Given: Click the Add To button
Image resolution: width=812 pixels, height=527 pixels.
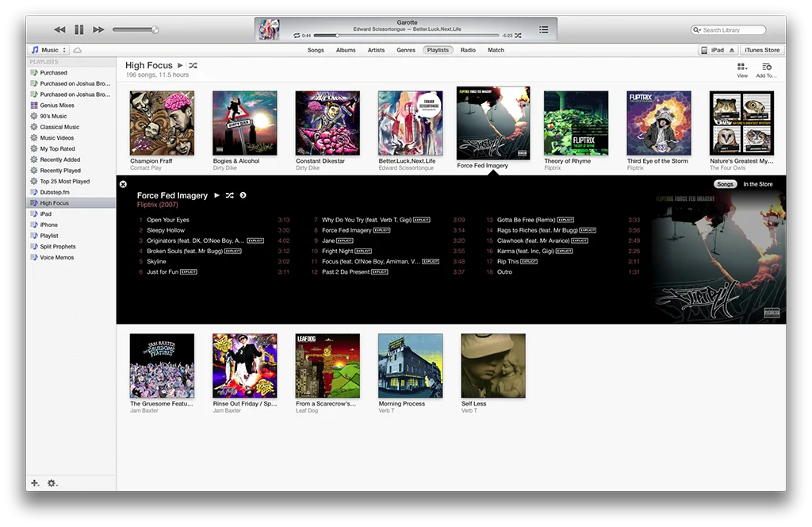Looking at the screenshot, I should pyautogui.click(x=767, y=70).
